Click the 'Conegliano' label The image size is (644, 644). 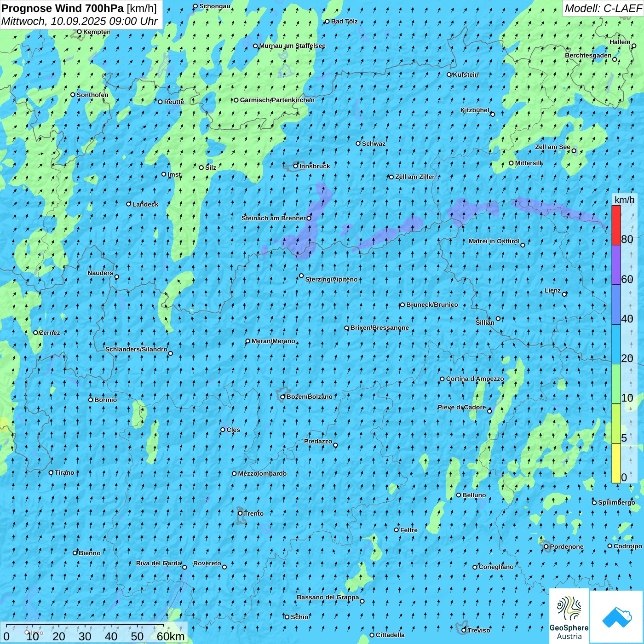pyautogui.click(x=496, y=567)
